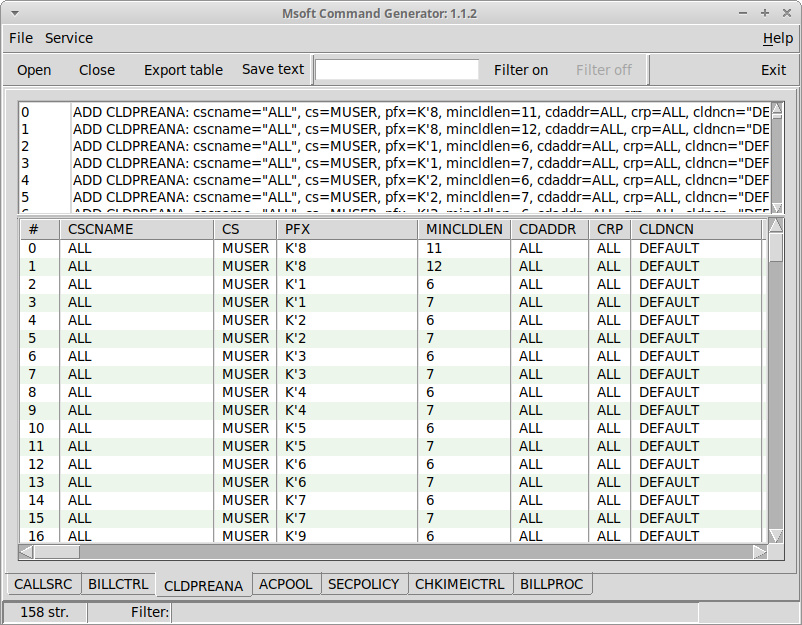Click the CRP column header
This screenshot has width=802, height=625.
coord(610,229)
